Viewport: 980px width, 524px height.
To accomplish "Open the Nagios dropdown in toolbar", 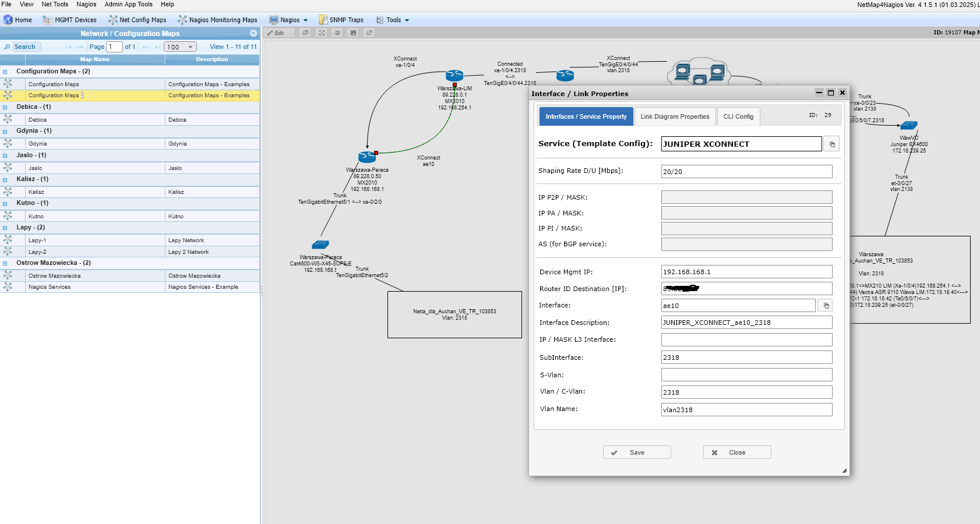I will point(288,20).
